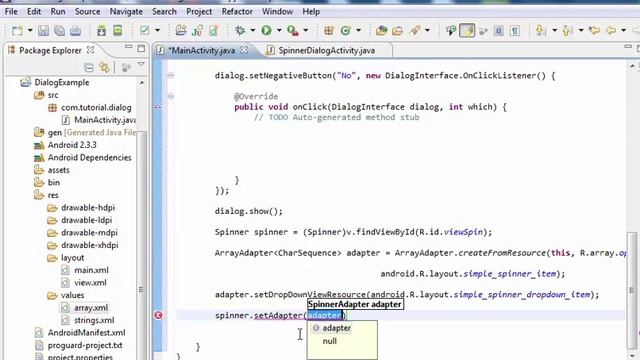Switch to the SpinnerDialogActivity.java tab
The height and width of the screenshot is (360, 640).
coord(327,51)
